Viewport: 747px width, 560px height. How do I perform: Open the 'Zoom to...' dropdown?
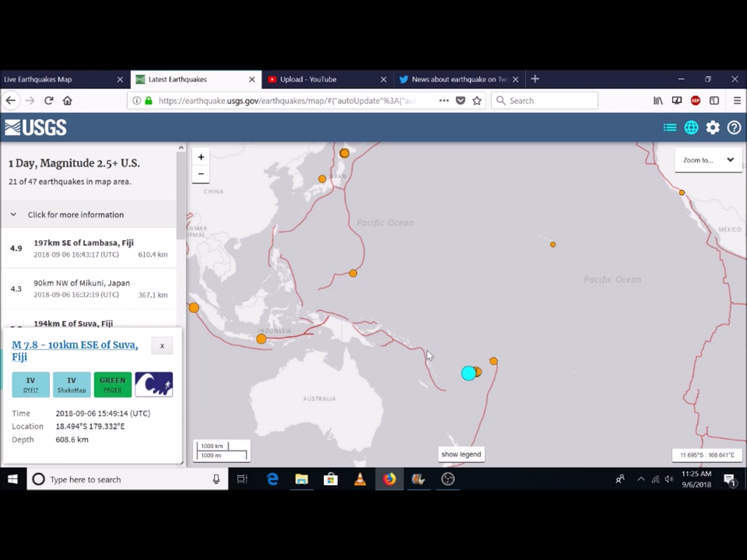[x=708, y=160]
